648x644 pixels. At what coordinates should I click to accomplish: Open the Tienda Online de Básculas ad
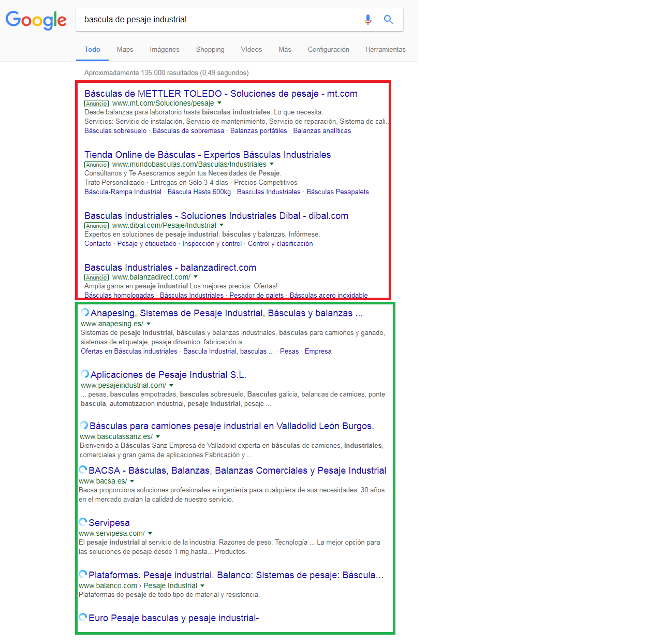(207, 154)
